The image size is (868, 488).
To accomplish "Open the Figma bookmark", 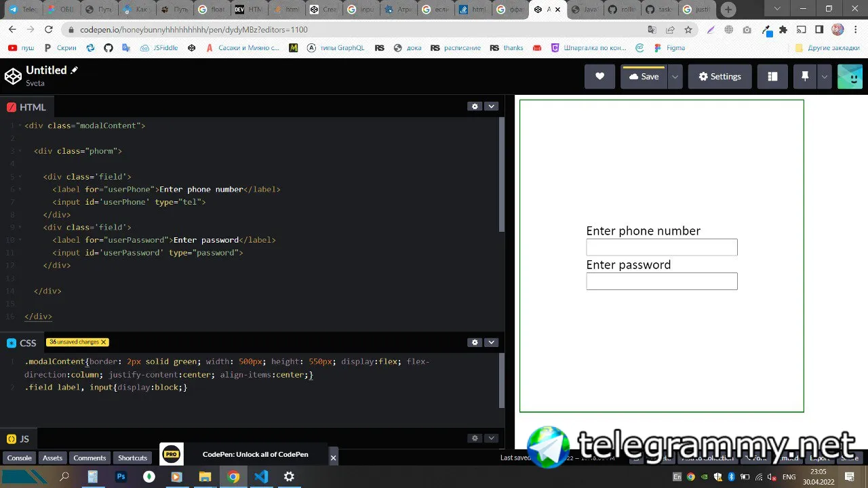I will point(669,48).
